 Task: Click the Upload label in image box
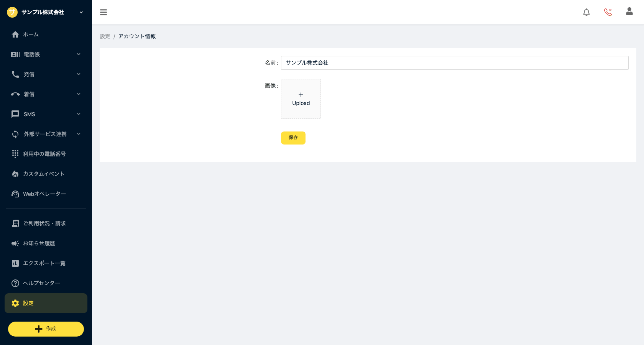click(x=301, y=103)
